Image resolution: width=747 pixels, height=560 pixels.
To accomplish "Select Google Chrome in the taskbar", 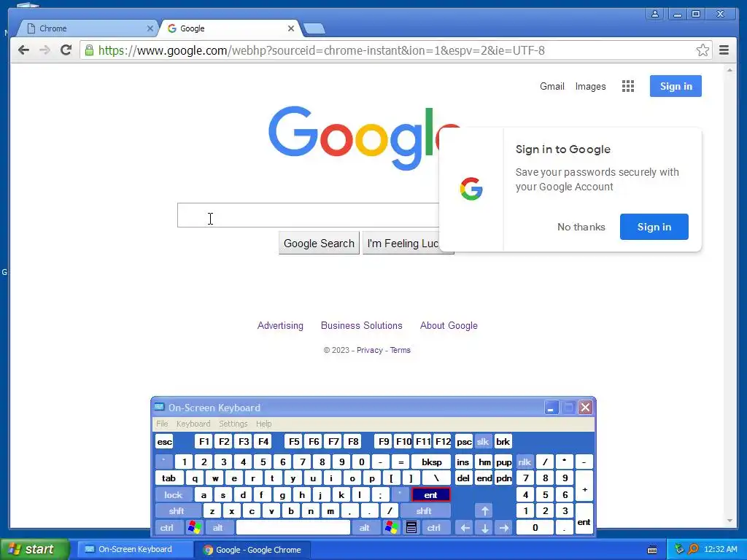I will click(x=252, y=550).
